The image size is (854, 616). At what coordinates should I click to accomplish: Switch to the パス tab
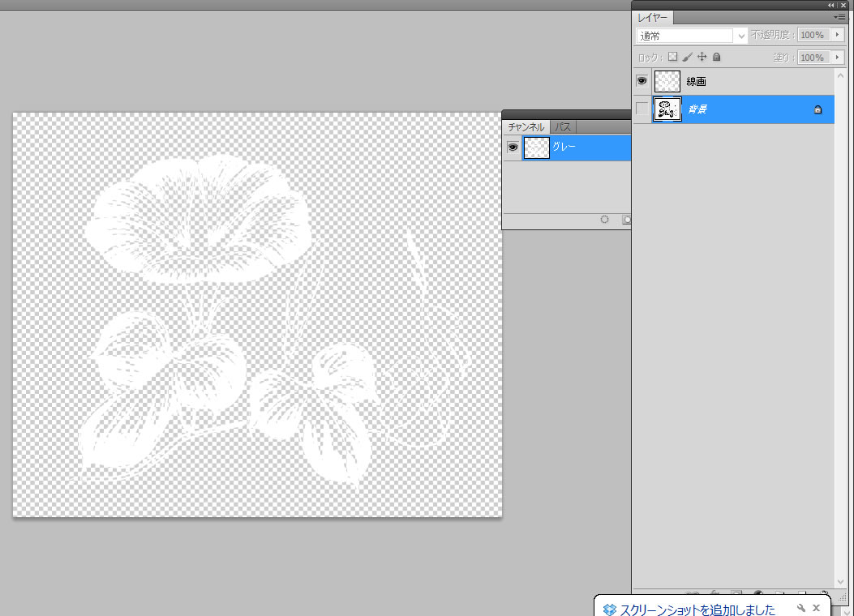(x=563, y=127)
